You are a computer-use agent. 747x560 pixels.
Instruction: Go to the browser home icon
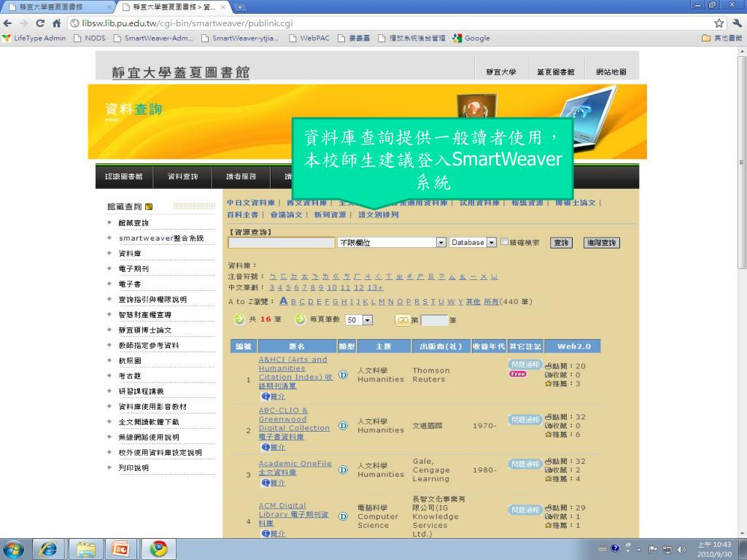(x=57, y=23)
